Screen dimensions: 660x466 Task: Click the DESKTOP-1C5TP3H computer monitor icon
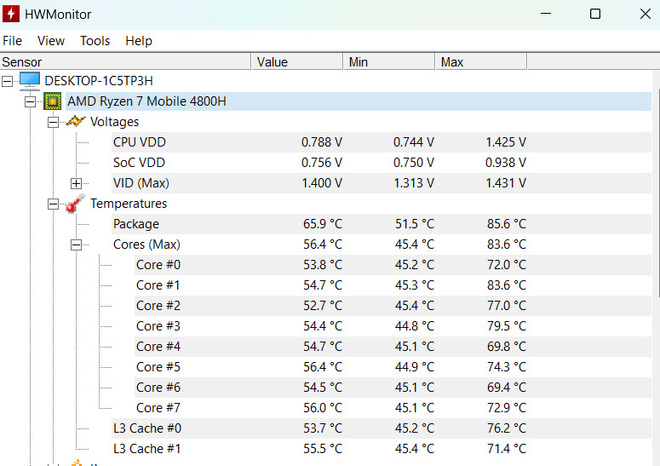pyautogui.click(x=29, y=81)
